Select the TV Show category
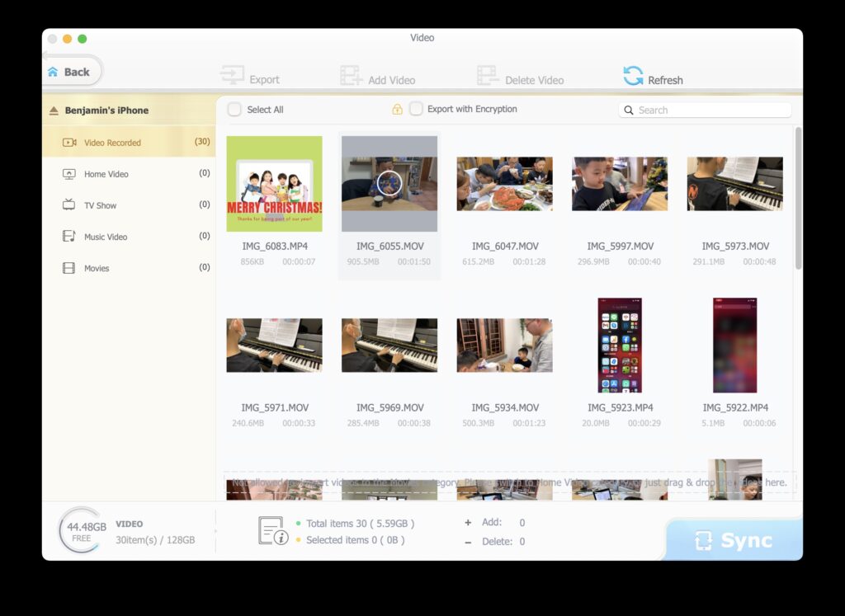This screenshot has height=616, width=845. pyautogui.click(x=100, y=205)
